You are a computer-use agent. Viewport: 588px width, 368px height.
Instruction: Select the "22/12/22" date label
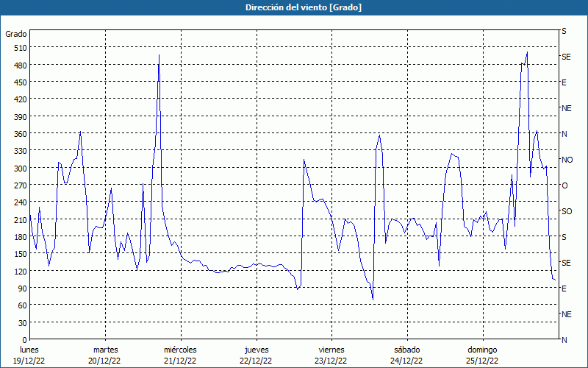pyautogui.click(x=256, y=361)
